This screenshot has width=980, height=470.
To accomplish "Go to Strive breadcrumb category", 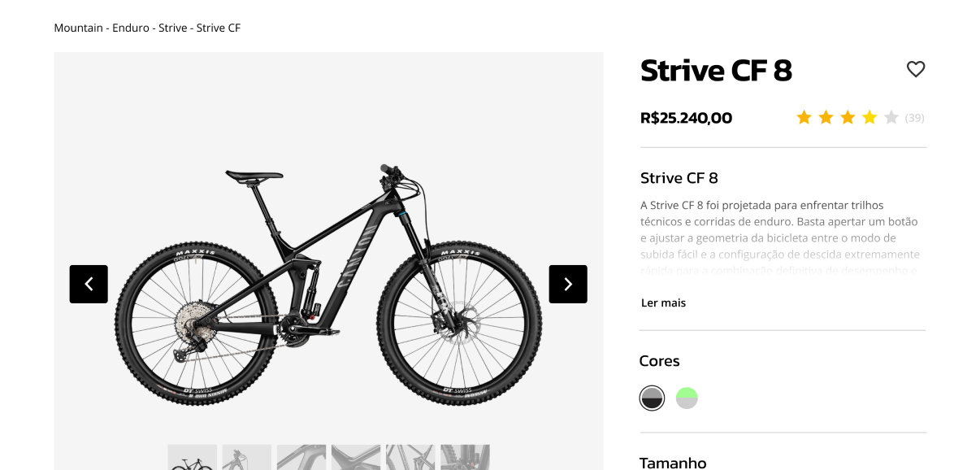I will [x=172, y=28].
